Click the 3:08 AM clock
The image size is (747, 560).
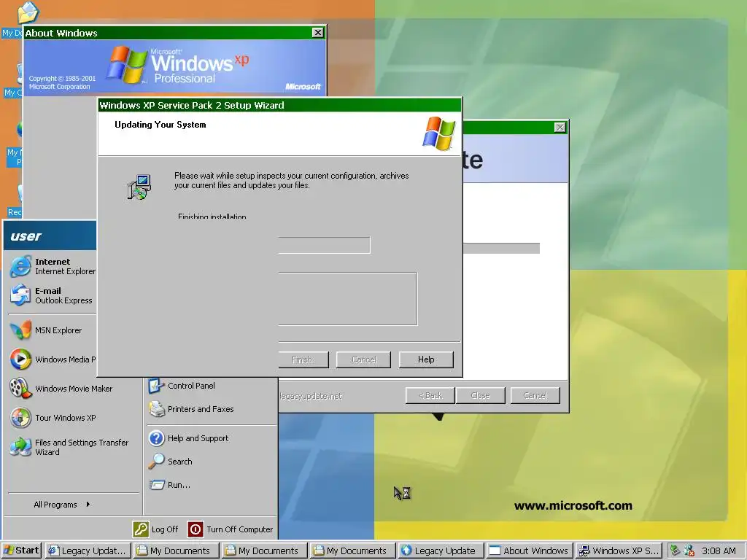(x=719, y=551)
